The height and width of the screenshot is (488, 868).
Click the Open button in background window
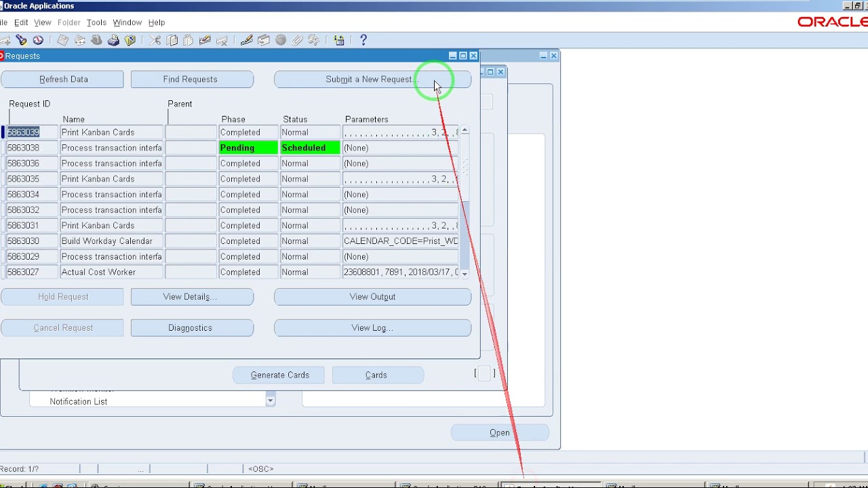500,433
